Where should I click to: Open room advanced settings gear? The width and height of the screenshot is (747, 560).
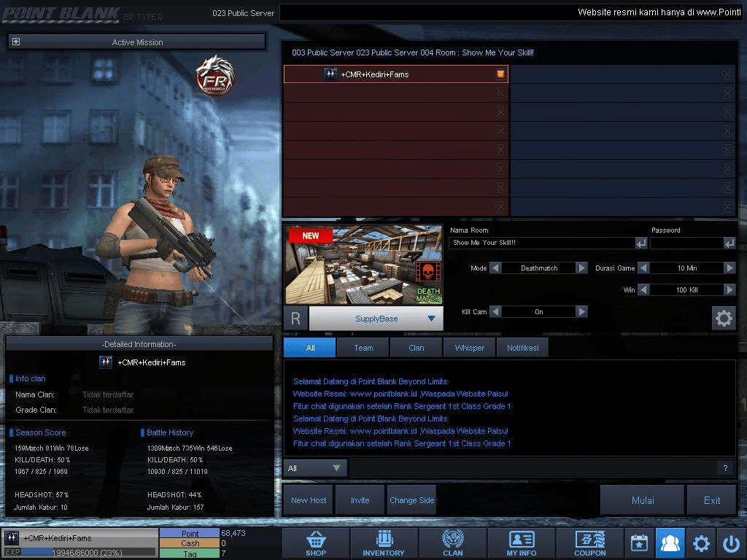coord(724,318)
